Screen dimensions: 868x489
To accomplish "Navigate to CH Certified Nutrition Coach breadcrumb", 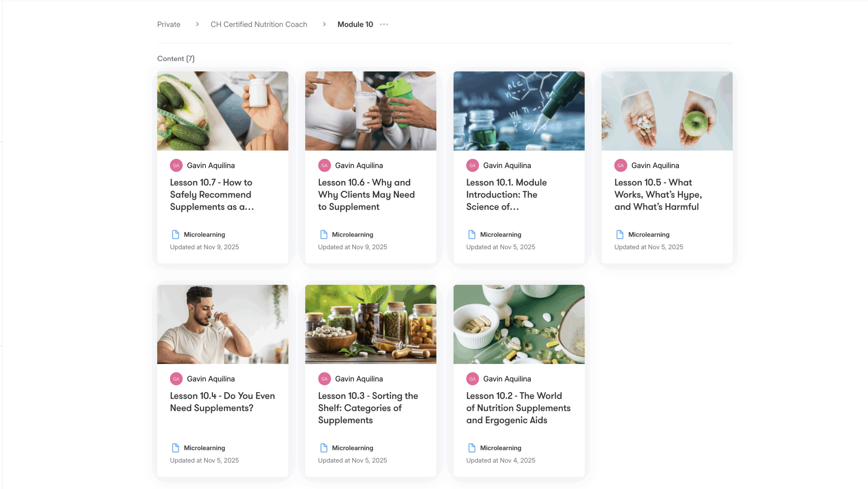I will point(259,24).
